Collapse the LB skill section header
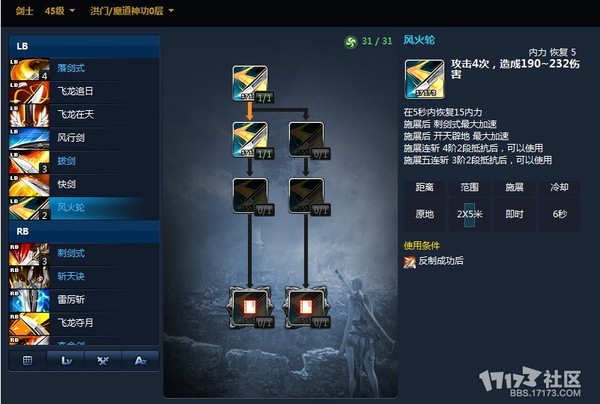Viewport: 600px width, 404px height. point(84,46)
